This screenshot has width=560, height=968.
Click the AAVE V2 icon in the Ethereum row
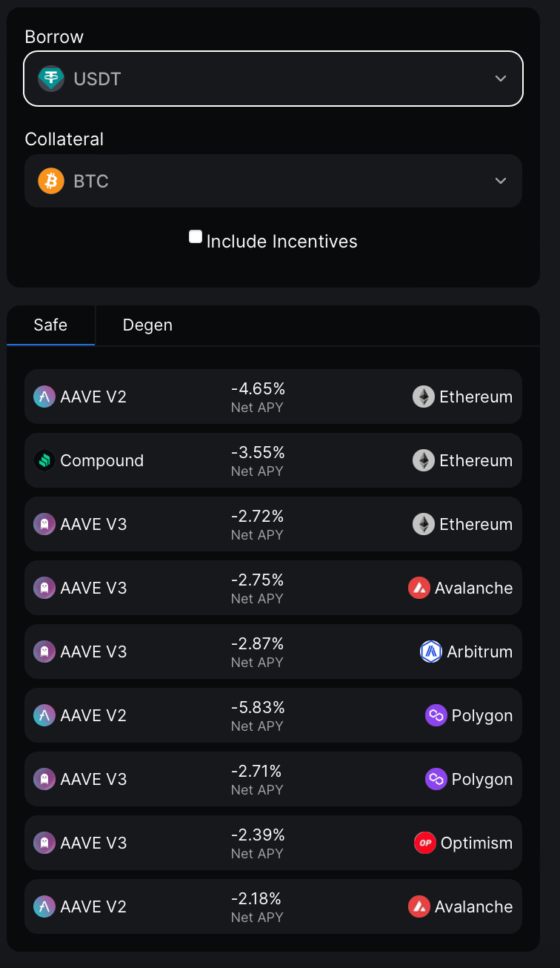pos(44,397)
